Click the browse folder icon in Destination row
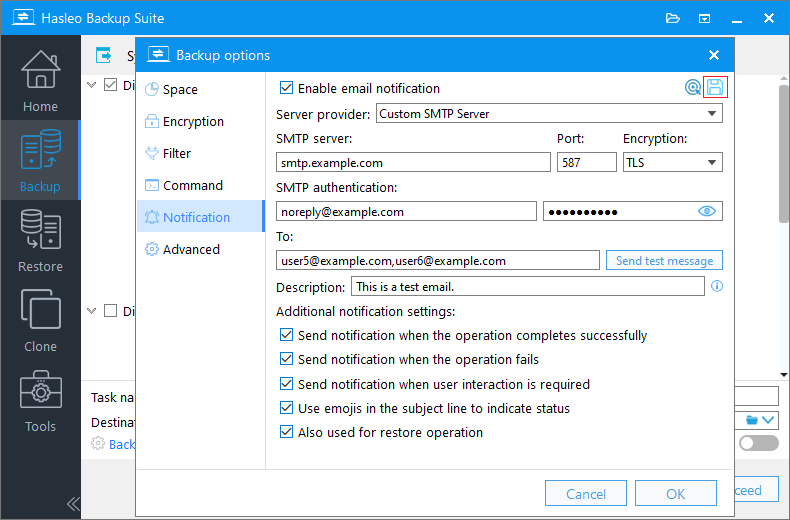 point(752,420)
